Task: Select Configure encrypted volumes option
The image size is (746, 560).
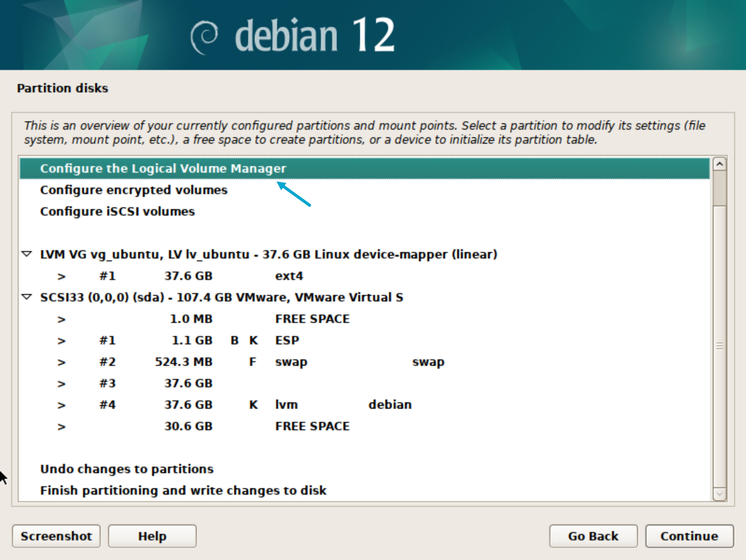Action: pyautogui.click(x=134, y=190)
